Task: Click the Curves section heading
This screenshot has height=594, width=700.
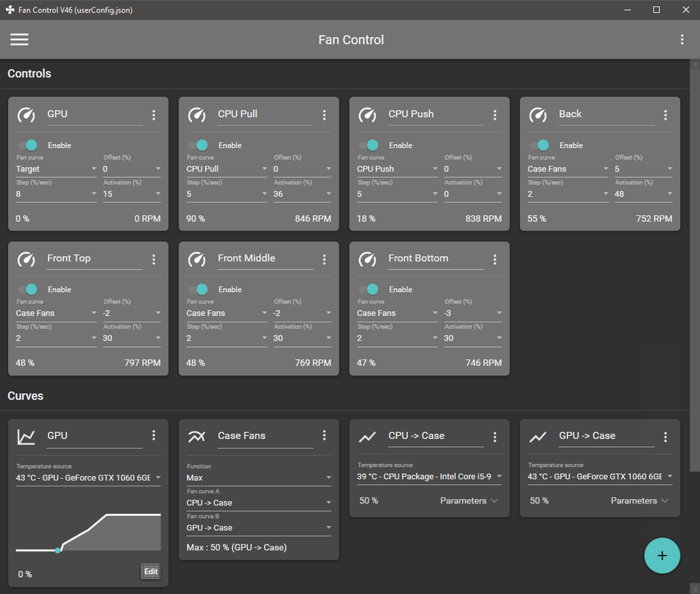Action: tap(25, 396)
